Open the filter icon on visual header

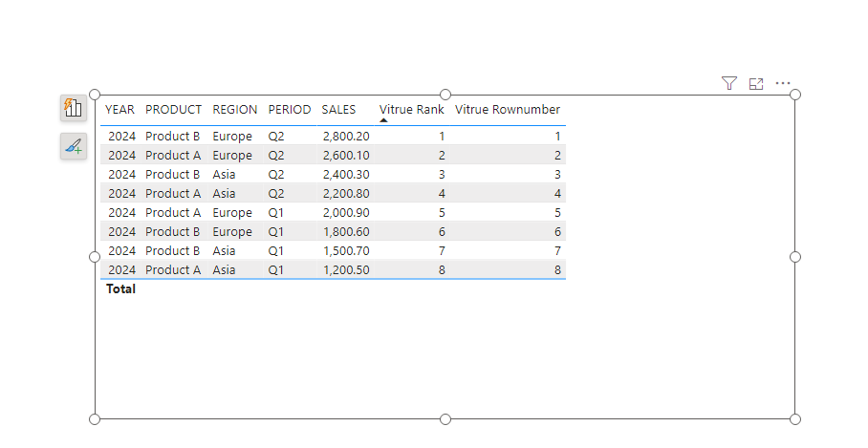pyautogui.click(x=729, y=83)
